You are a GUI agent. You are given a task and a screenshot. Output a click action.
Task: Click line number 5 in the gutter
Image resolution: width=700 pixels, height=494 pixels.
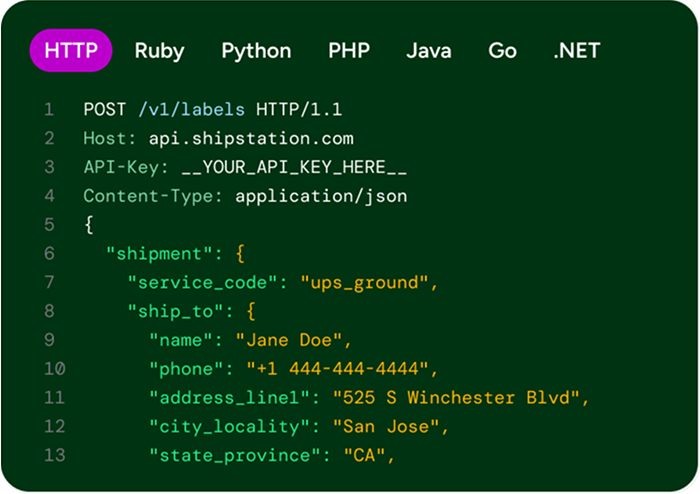pos(50,224)
